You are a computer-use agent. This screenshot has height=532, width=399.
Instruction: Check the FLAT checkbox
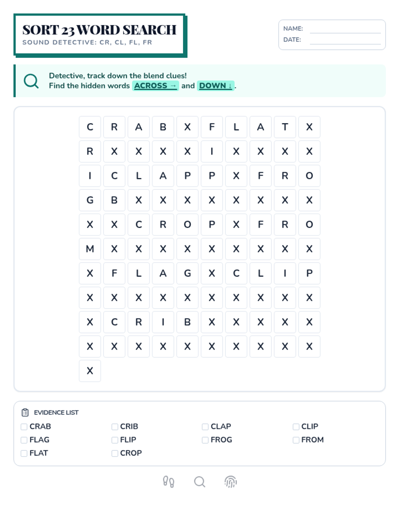pyautogui.click(x=24, y=453)
